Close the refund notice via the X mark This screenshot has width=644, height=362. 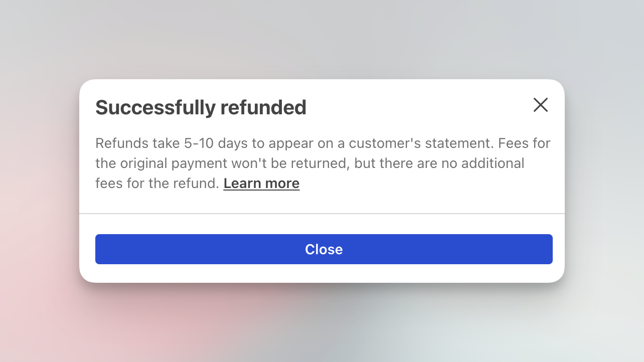pos(541,105)
